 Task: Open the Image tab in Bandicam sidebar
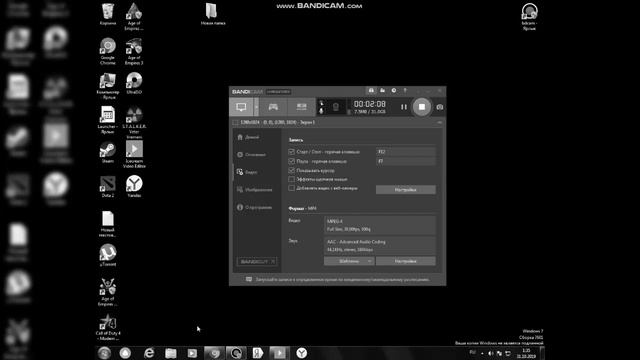click(x=254, y=190)
